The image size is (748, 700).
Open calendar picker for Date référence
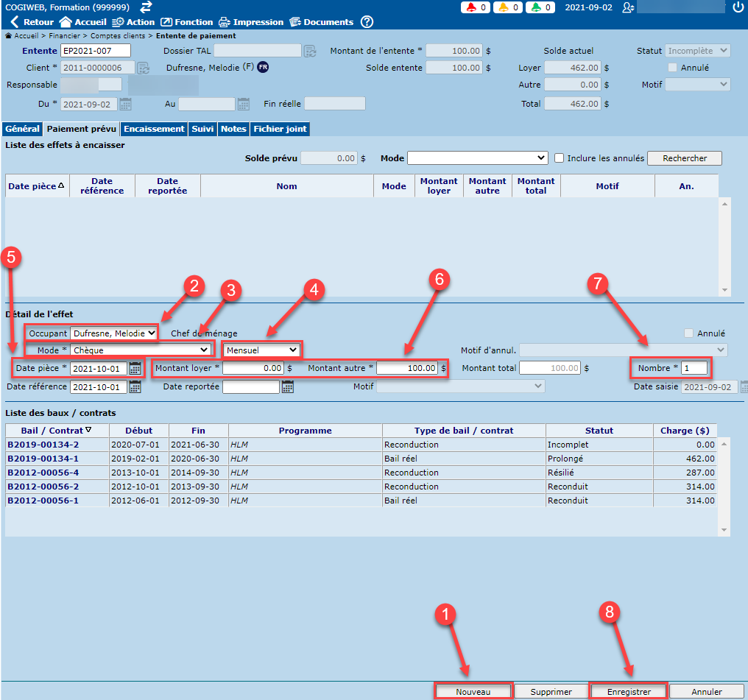click(x=135, y=386)
